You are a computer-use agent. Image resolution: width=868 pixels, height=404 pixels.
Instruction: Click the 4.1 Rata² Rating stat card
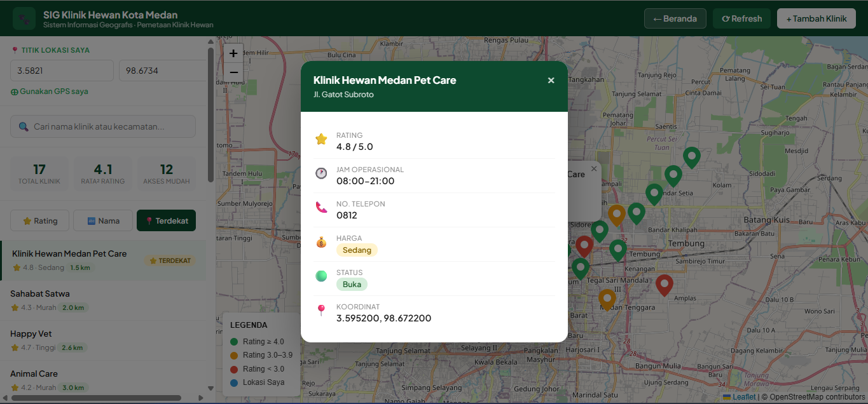coord(103,174)
